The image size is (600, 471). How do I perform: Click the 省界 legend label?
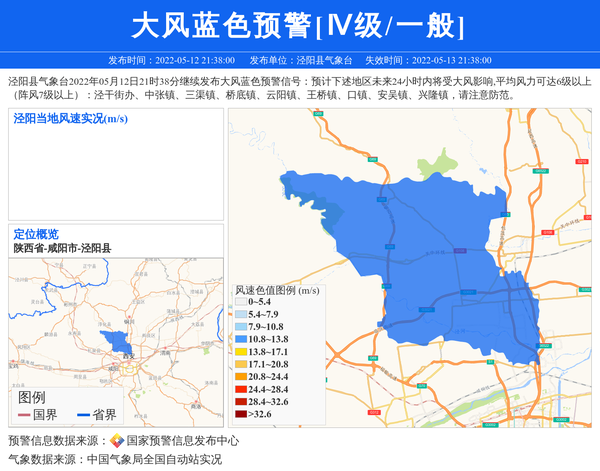(x=104, y=415)
